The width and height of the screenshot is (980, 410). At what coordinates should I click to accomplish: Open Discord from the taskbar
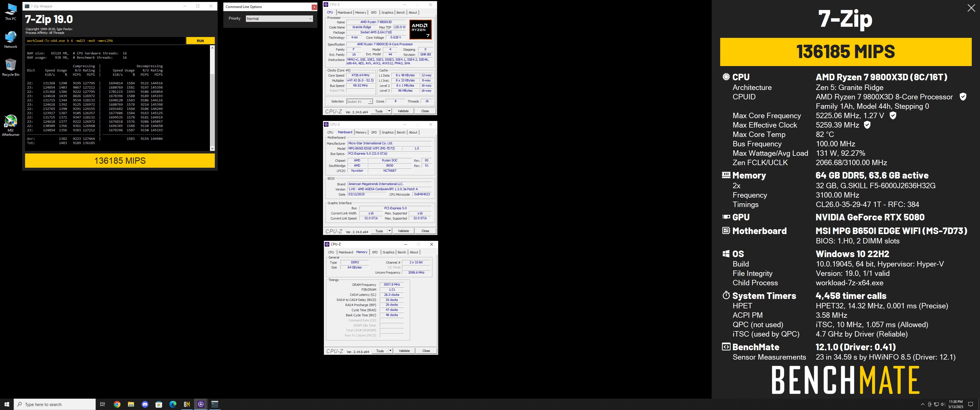[x=145, y=404]
